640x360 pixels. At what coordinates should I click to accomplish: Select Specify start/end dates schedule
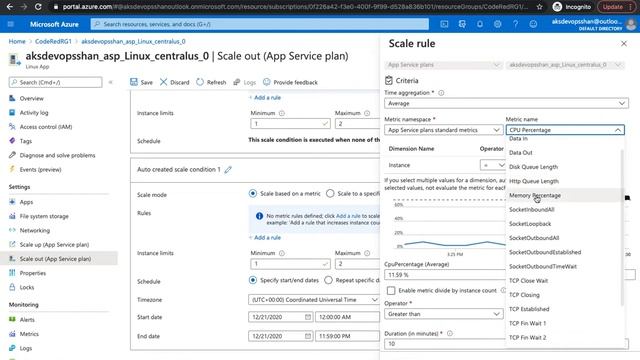[x=253, y=280]
